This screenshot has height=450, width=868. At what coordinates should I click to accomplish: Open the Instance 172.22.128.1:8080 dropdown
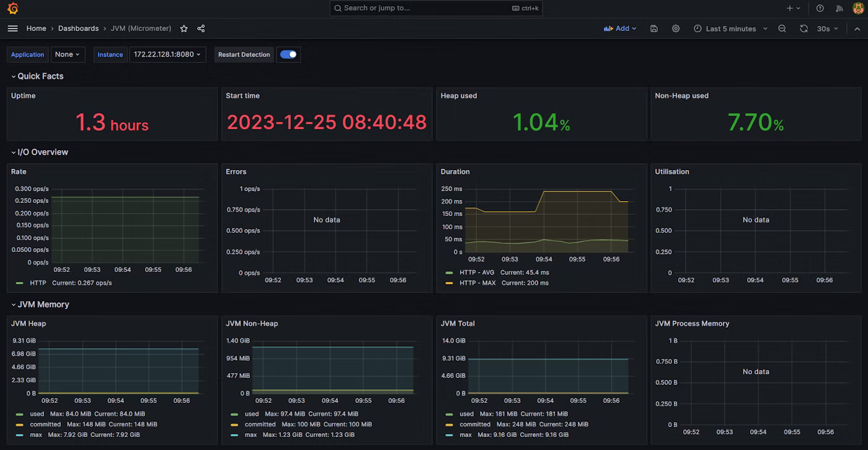click(167, 55)
